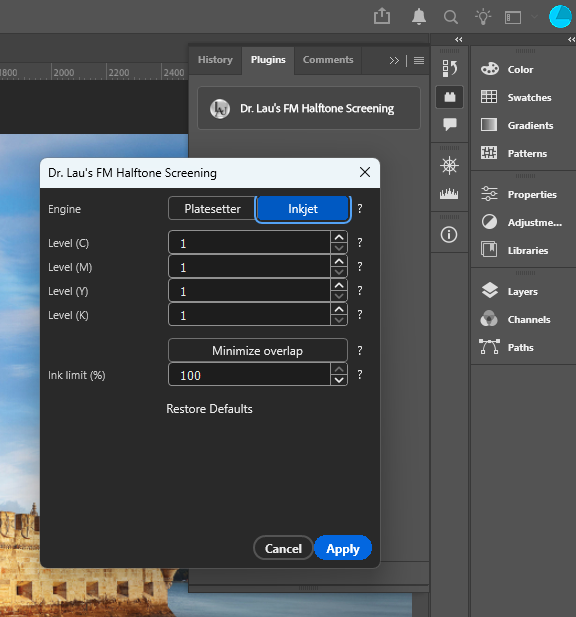576x617 pixels.
Task: Increase Level (C) with up arrow
Action: 339,237
